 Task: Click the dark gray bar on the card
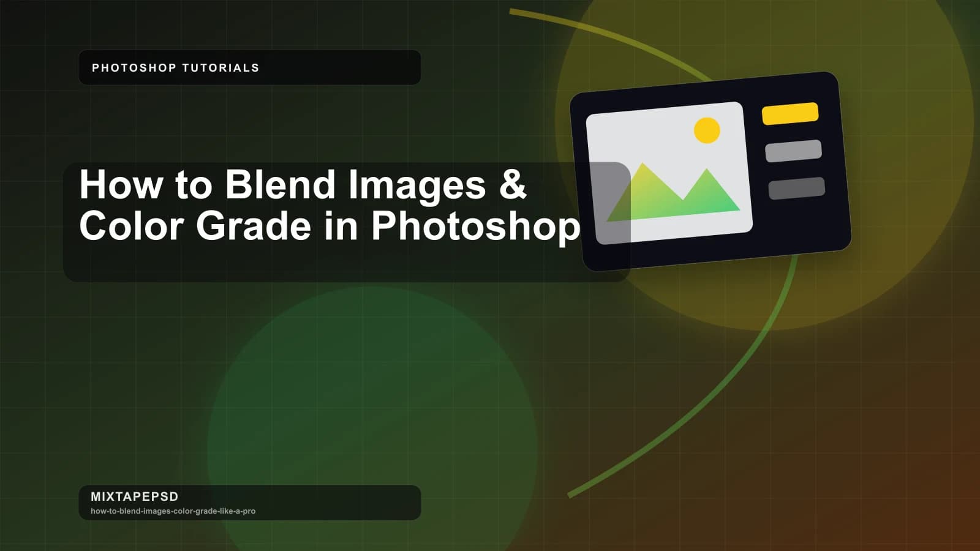click(797, 189)
